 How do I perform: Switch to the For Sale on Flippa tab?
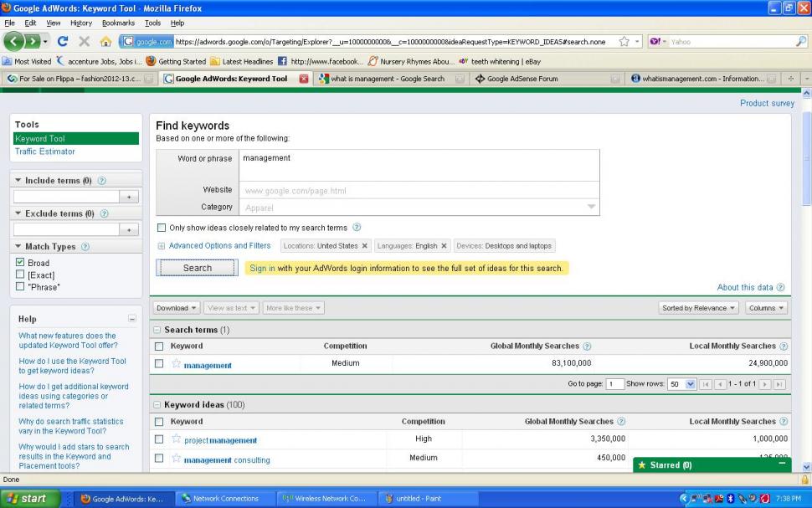79,79
